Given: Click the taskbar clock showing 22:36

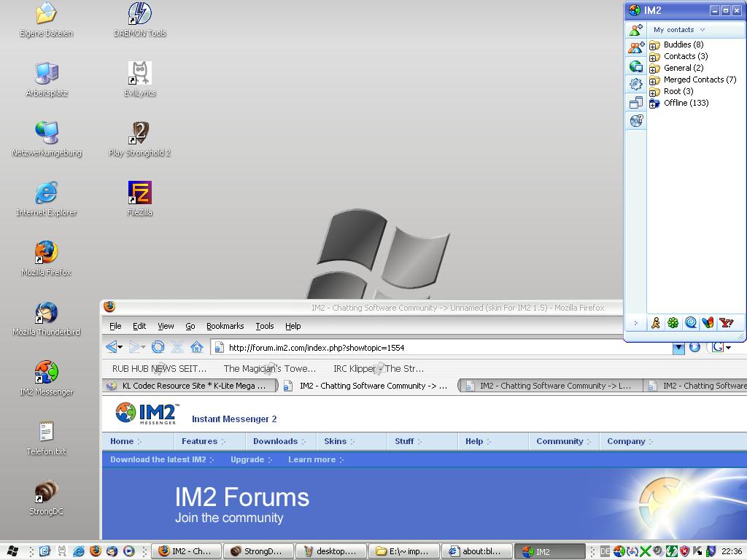Looking at the screenshot, I should pos(731,551).
